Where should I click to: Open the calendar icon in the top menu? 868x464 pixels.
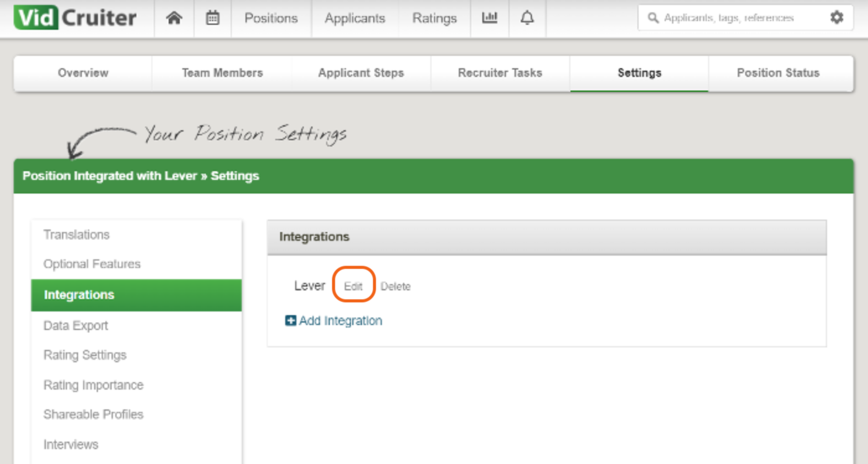coord(212,18)
